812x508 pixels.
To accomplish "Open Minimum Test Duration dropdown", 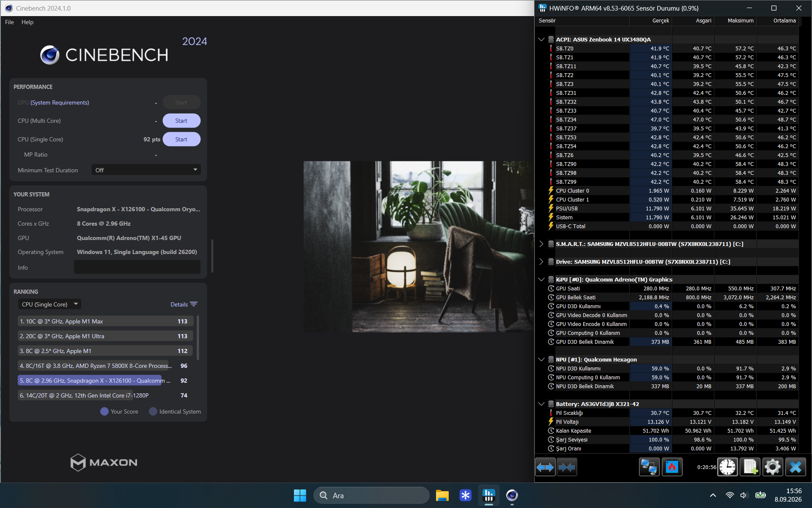I will point(146,170).
